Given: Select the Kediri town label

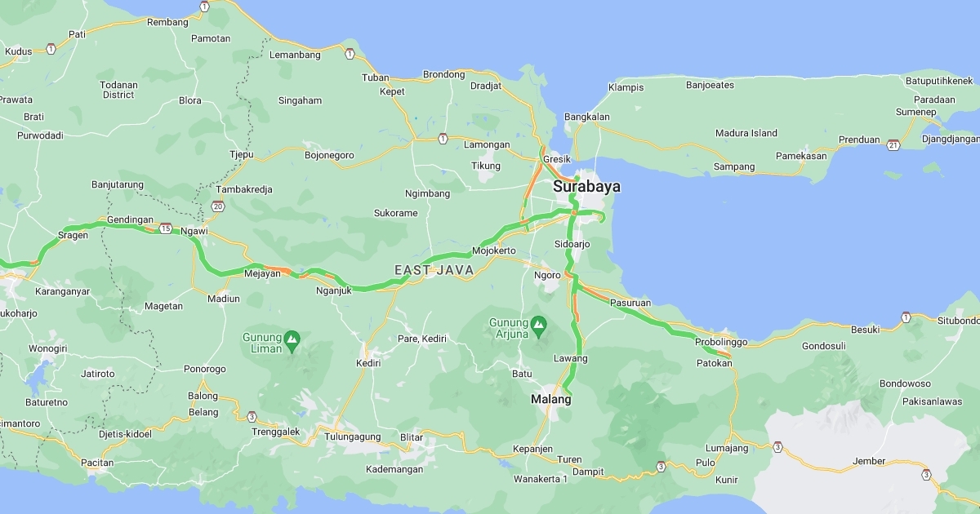Looking at the screenshot, I should tap(369, 363).
